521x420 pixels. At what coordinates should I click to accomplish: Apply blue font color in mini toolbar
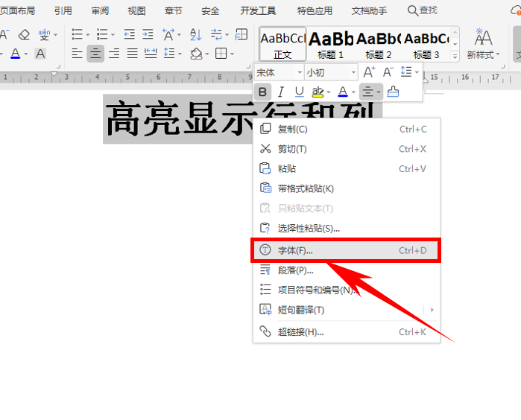[x=343, y=92]
